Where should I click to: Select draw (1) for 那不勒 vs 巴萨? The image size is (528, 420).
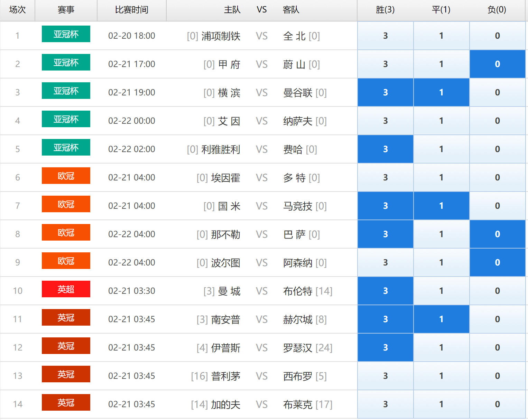[x=441, y=234]
